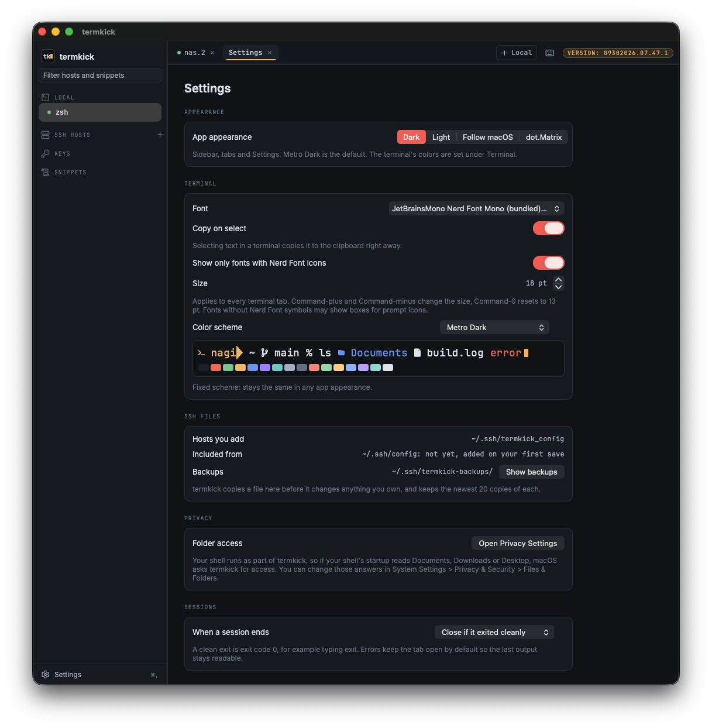Click the KEYS key icon
The image size is (712, 728).
45,153
